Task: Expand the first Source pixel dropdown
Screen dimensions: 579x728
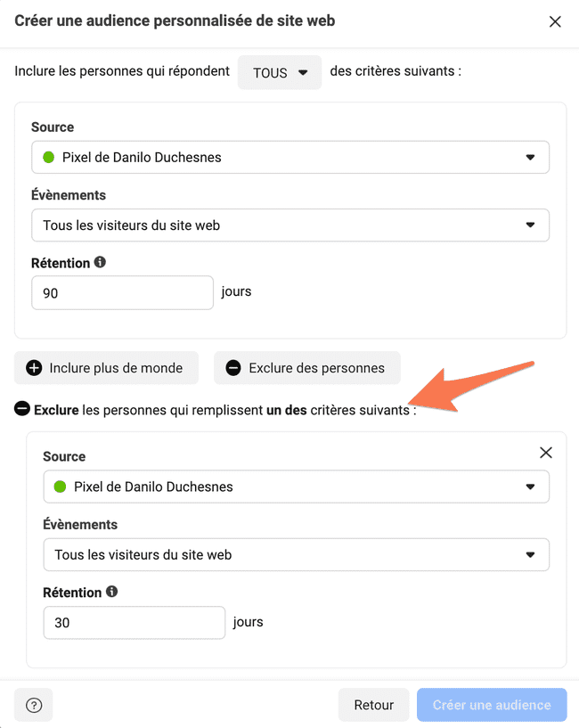Action: point(290,158)
